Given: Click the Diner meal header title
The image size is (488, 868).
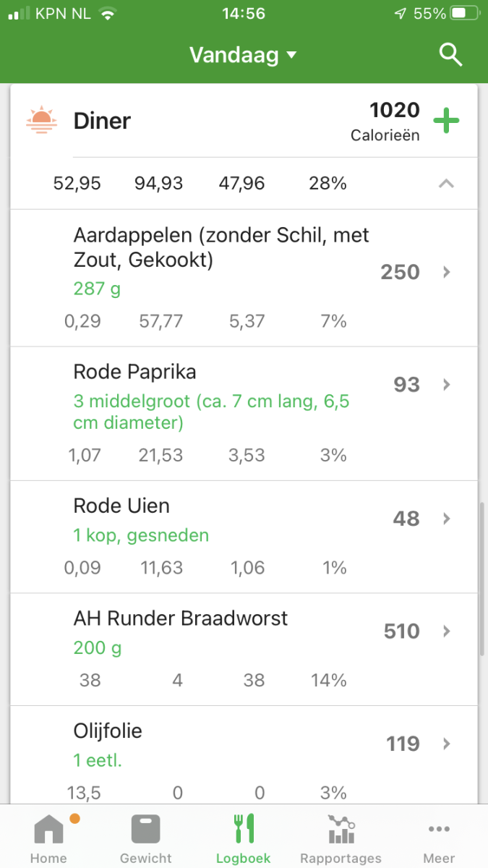Looking at the screenshot, I should 102,121.
